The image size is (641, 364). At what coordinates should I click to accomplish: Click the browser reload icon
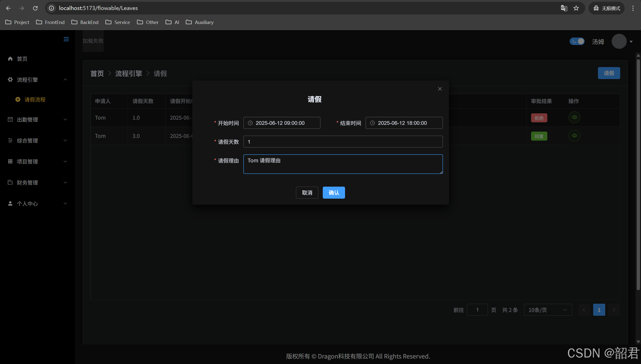35,8
